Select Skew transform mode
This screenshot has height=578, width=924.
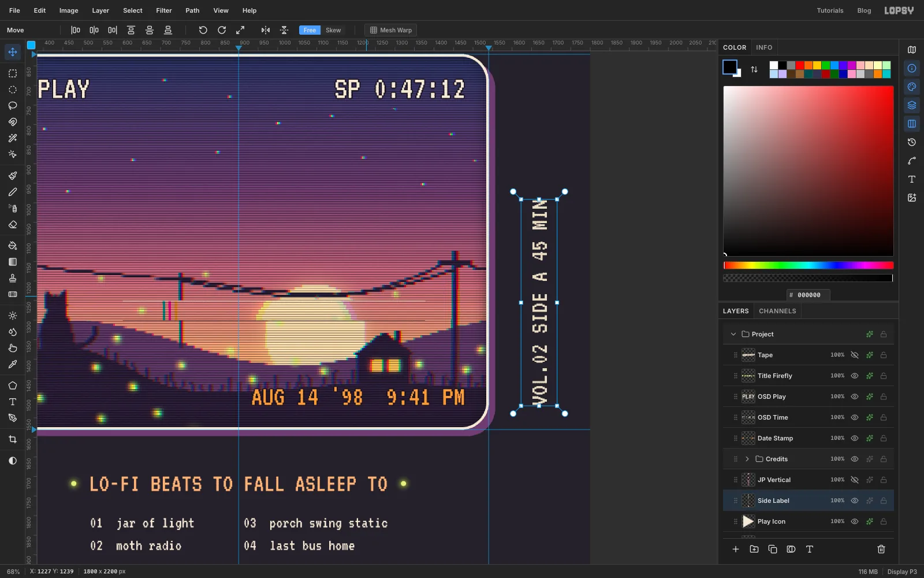[333, 30]
